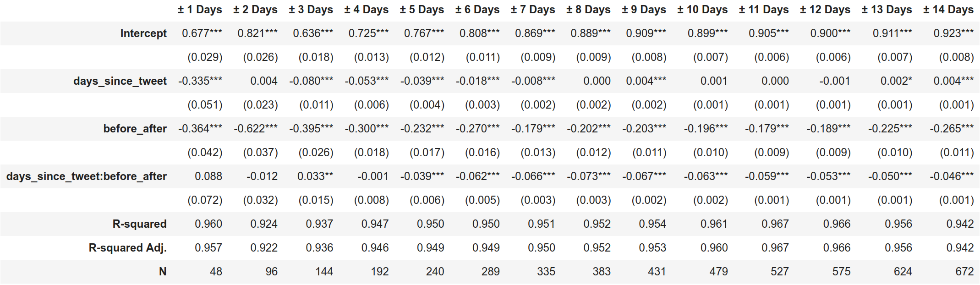980x285 pixels.
Task: Click the R-squared Adj. row label
Action: (x=128, y=248)
